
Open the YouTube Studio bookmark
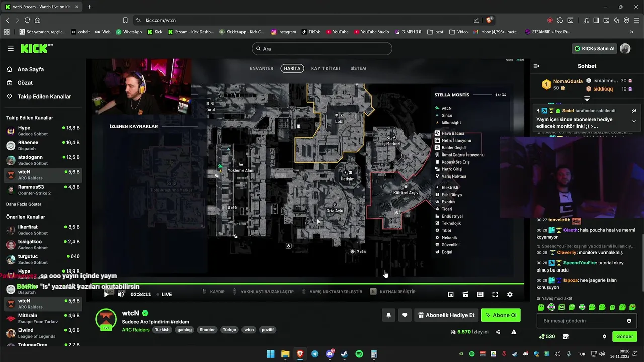pyautogui.click(x=371, y=32)
